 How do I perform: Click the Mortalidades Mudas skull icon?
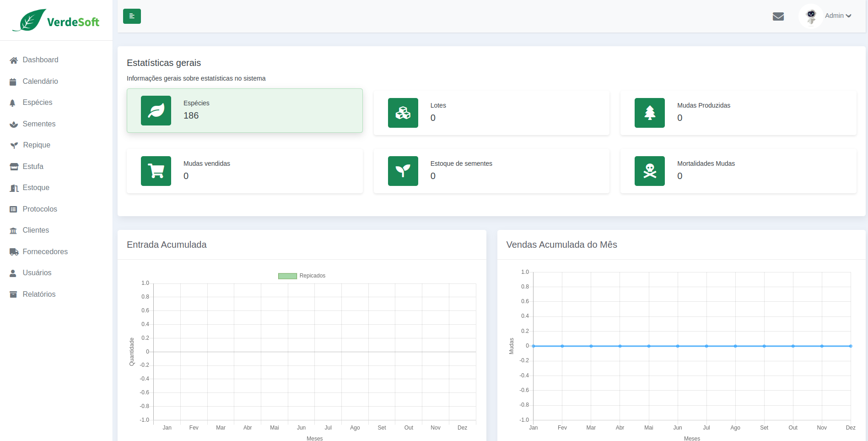point(650,171)
